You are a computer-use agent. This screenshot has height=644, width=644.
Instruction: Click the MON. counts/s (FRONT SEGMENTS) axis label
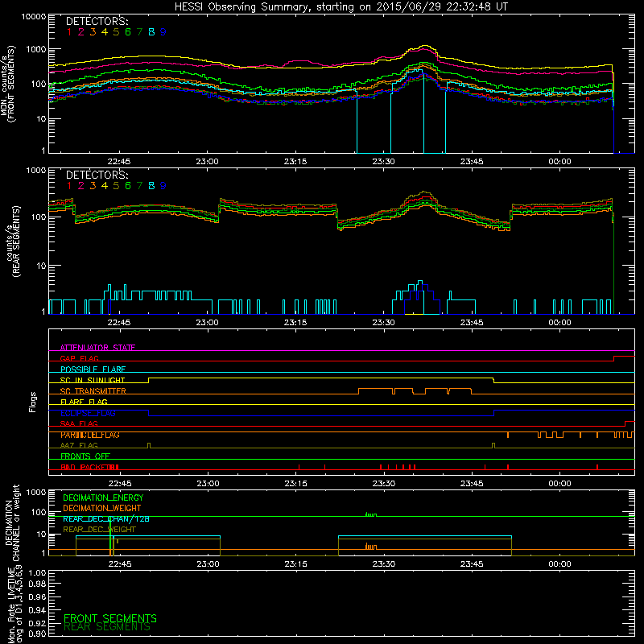point(8,84)
